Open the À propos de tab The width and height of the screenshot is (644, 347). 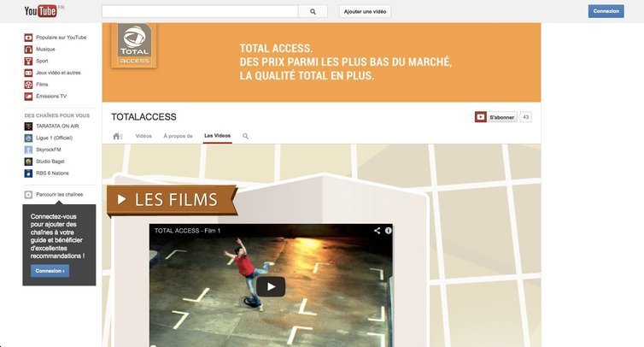178,136
